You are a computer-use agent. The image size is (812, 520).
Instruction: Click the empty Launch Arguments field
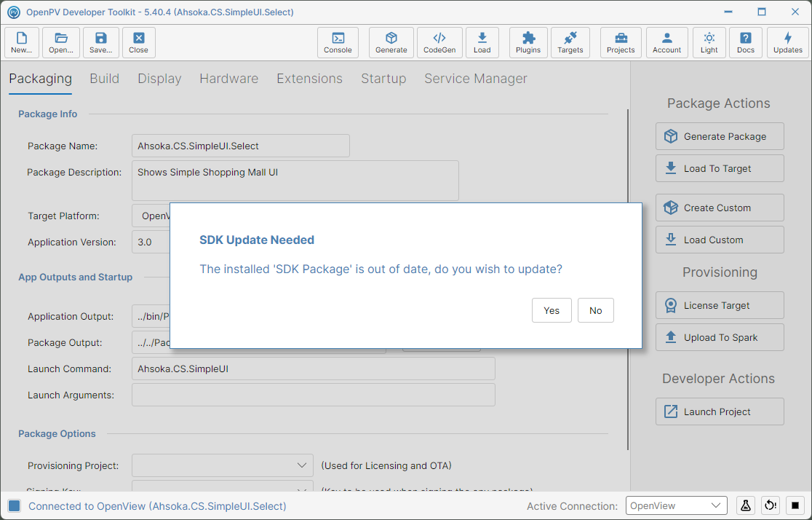(x=314, y=395)
